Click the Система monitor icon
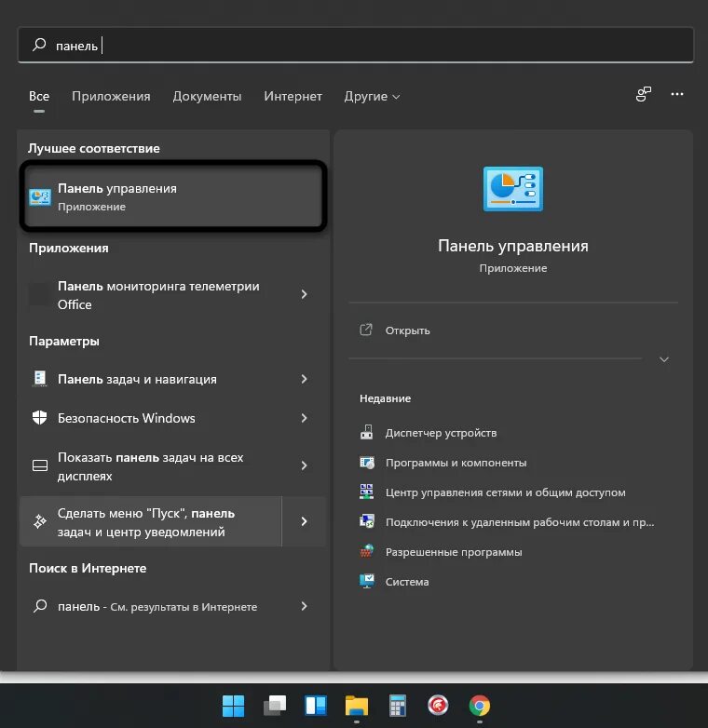The height and width of the screenshot is (728, 708). pyautogui.click(x=366, y=581)
